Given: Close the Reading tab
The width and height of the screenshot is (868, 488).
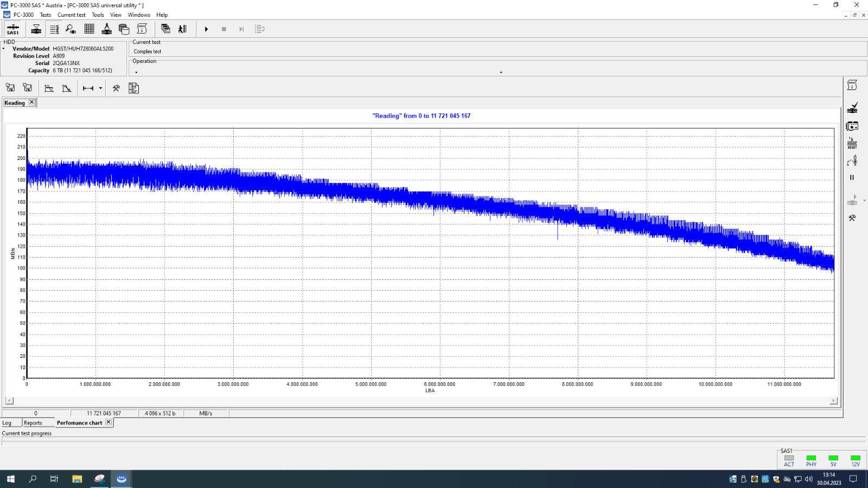Looking at the screenshot, I should (x=32, y=102).
